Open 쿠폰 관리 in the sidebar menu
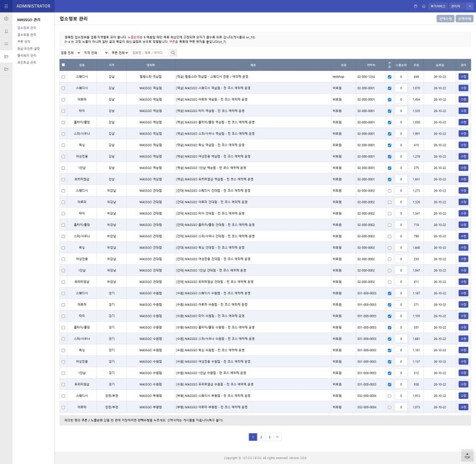Screen dimensions: 476x464 24,41
